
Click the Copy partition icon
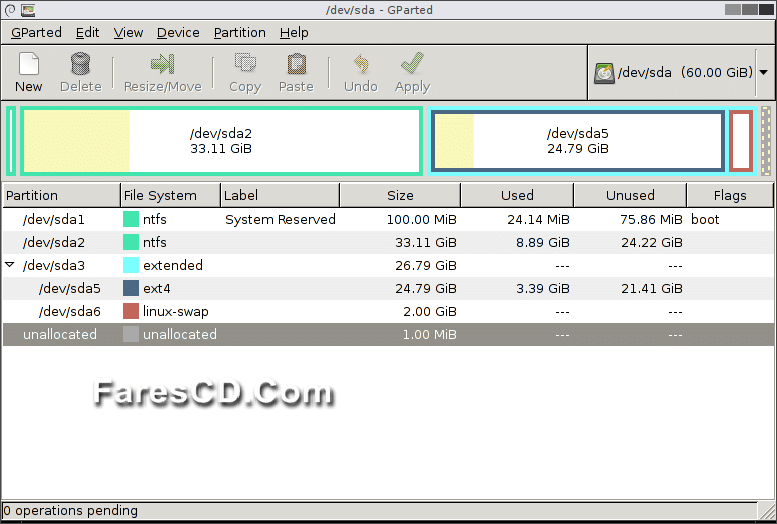pos(245,64)
